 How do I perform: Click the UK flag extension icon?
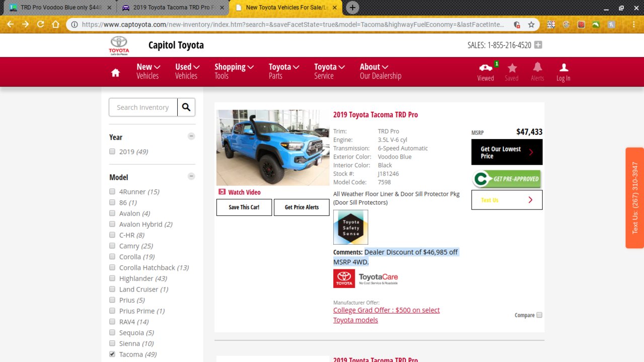click(551, 24)
